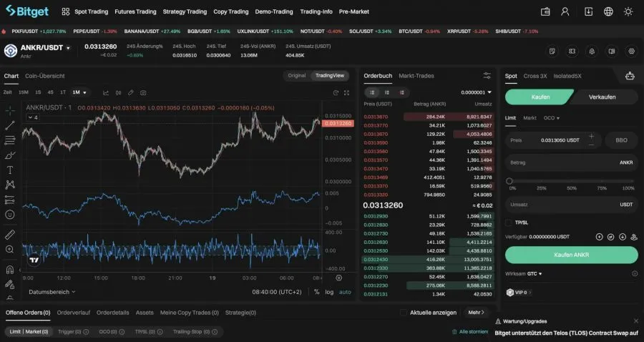Set amount slider to the 50% mark
The image size is (644, 342).
(x=571, y=181)
